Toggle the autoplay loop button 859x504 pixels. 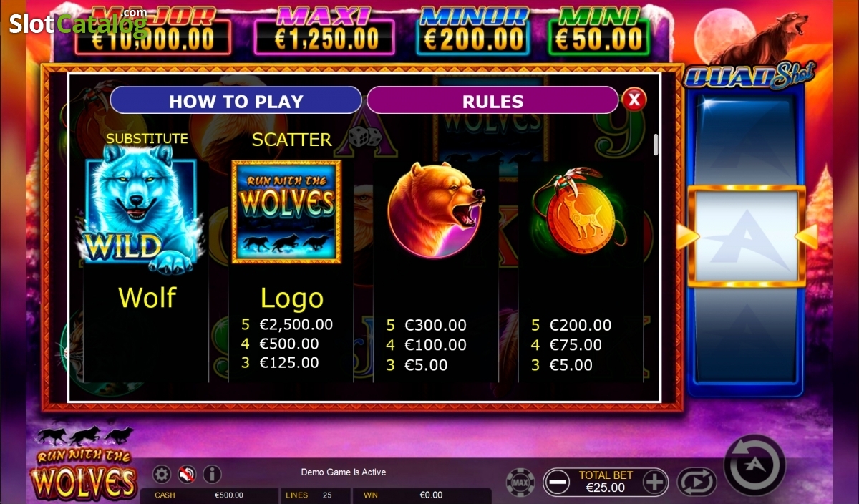pos(697,482)
